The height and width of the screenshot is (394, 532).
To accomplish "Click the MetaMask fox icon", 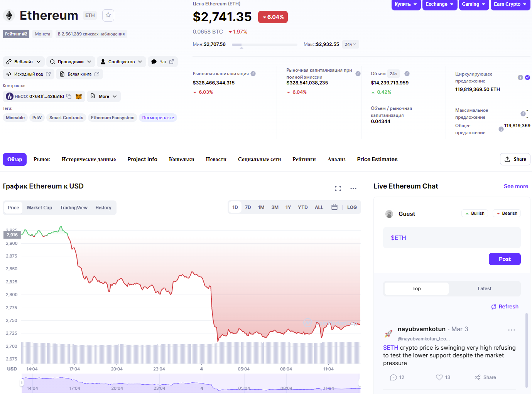I will (79, 96).
